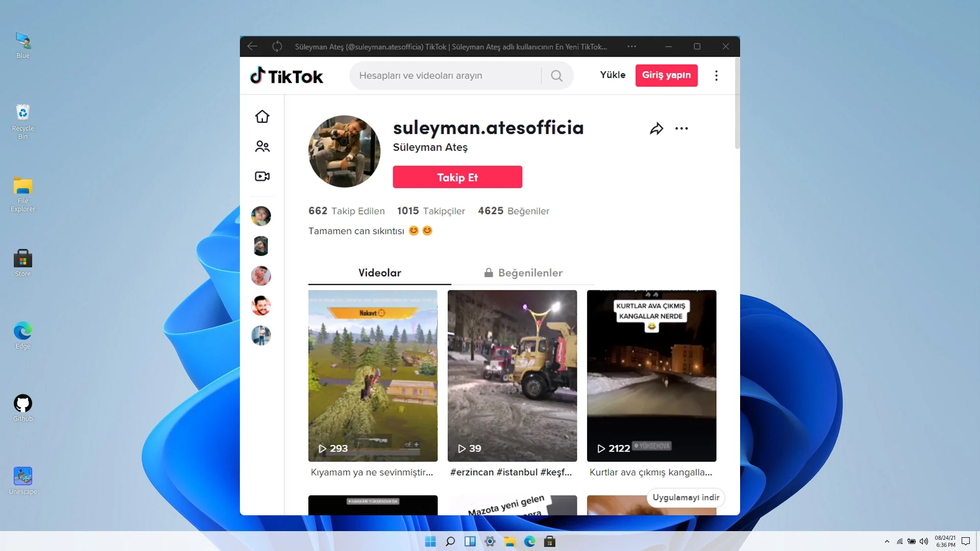
Task: Open the Home feed icon in sidebar
Action: click(x=262, y=116)
